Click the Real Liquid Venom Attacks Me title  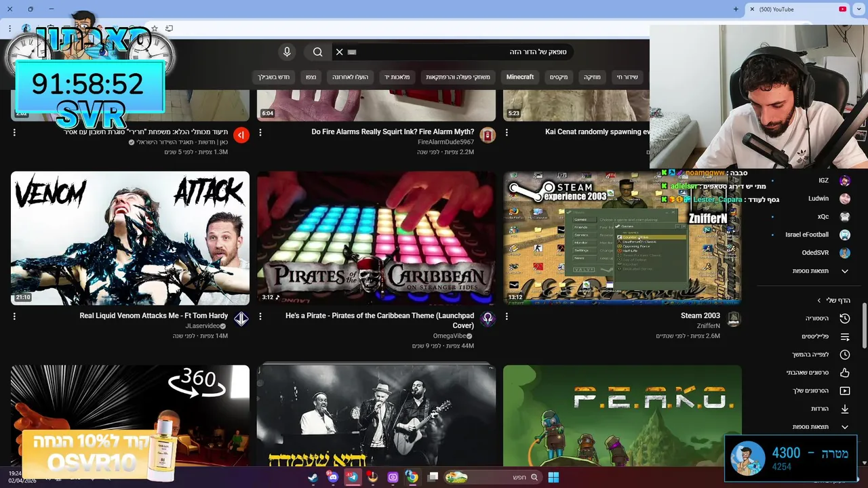[154, 316]
